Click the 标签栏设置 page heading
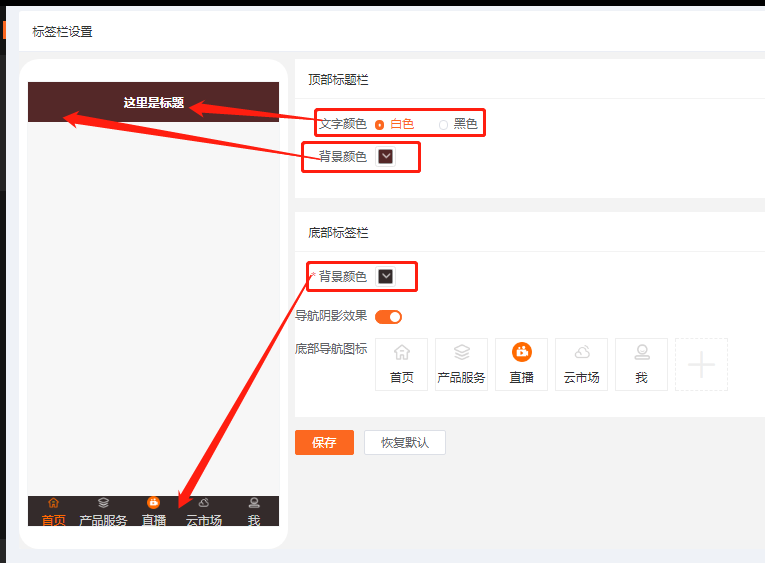 62,32
